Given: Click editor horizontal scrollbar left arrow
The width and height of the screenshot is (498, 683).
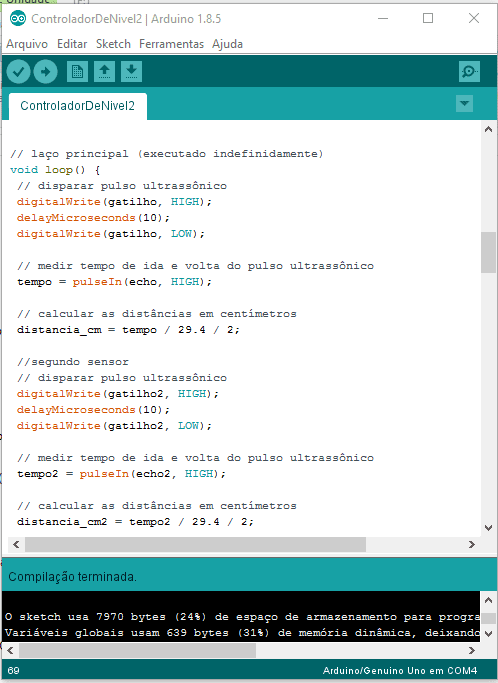Looking at the screenshot, I should click(16, 544).
